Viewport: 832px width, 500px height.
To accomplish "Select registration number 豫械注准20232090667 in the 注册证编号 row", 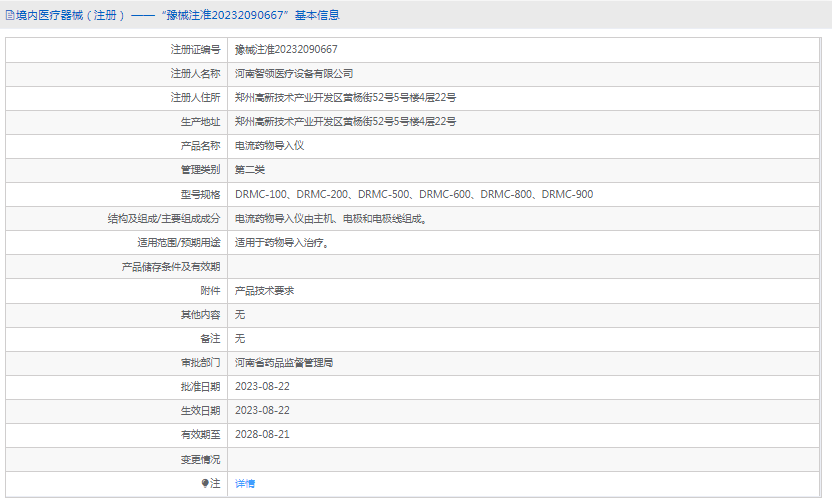I will coord(286,49).
